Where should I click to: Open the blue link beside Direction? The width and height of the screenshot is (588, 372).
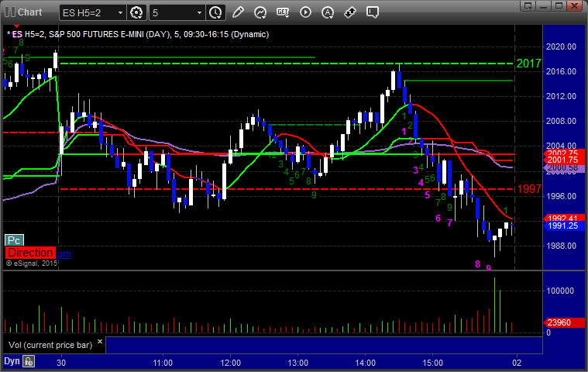coord(64,254)
